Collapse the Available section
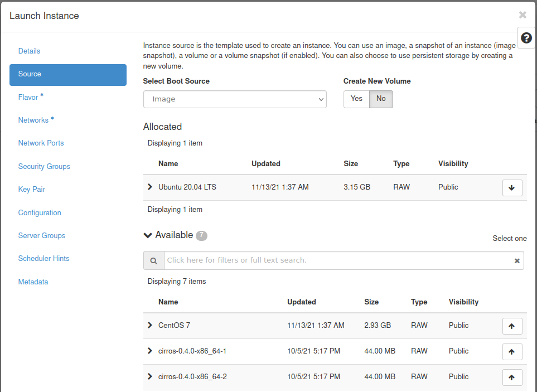The image size is (537, 392). [x=148, y=235]
